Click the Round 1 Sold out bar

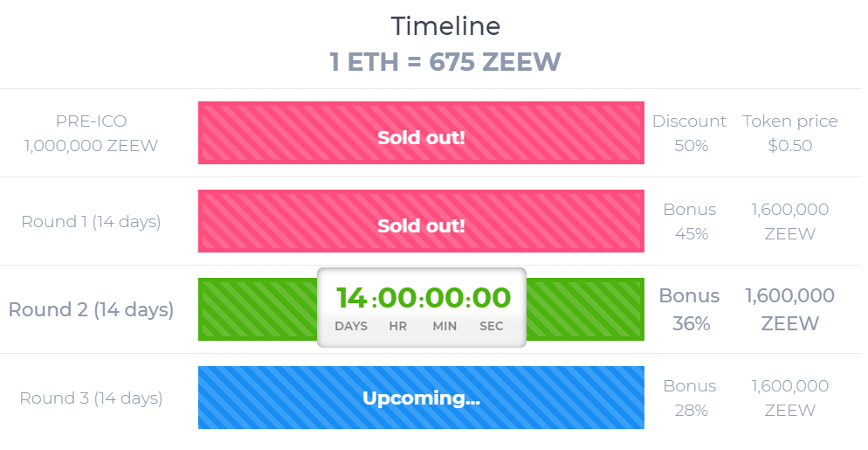pos(421,221)
